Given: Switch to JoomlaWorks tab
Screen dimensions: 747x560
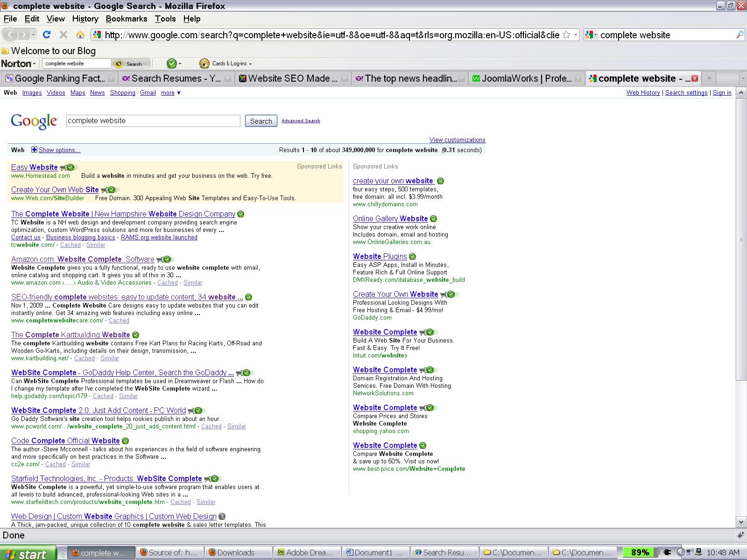Looking at the screenshot, I should (x=526, y=78).
